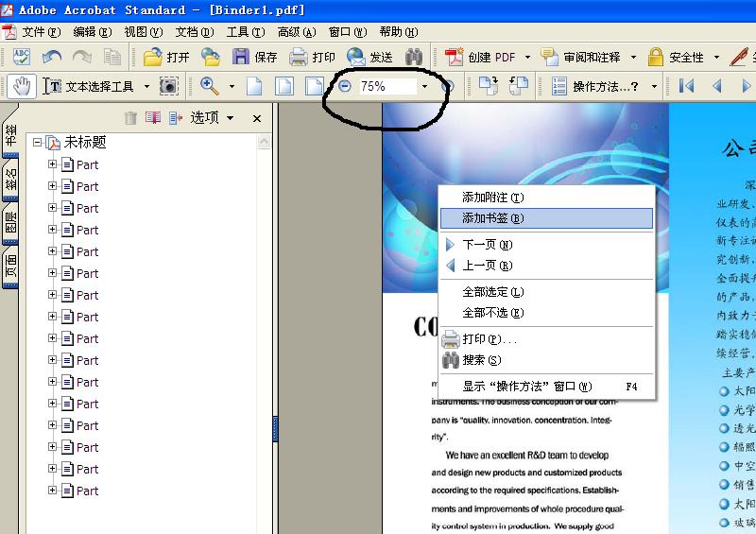
Task: Go to the first page
Action: tap(687, 86)
